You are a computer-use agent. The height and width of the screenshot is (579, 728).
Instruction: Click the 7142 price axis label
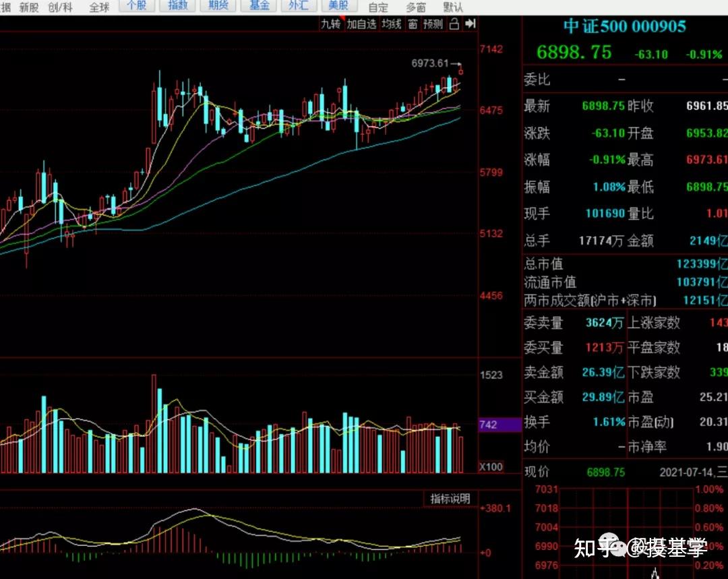coord(491,49)
